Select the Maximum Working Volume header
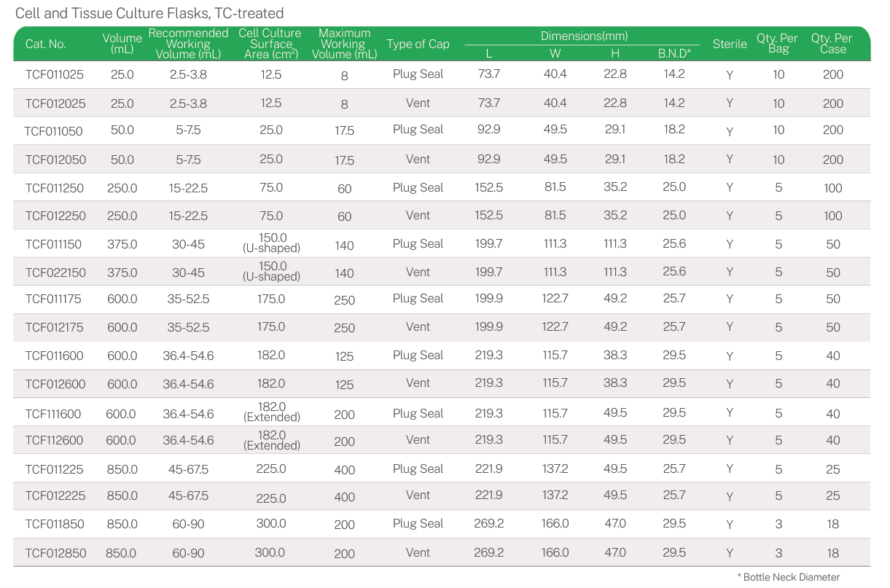The height and width of the screenshot is (588, 890). 344,44
